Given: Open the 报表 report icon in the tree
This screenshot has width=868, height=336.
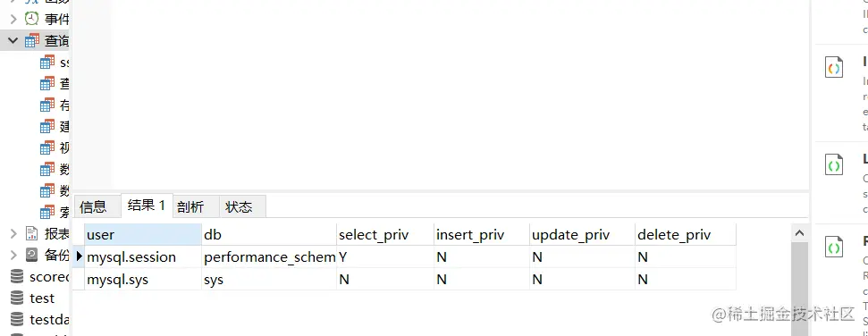Looking at the screenshot, I should tap(32, 233).
